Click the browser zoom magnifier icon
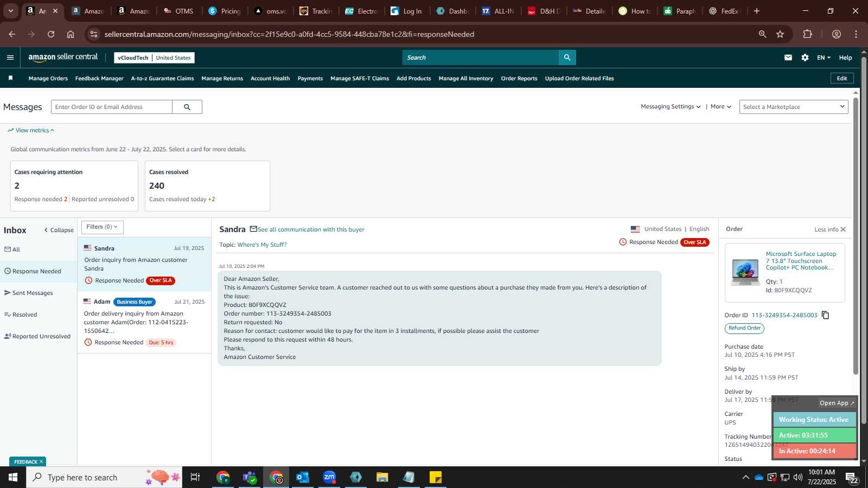Screen dimensions: 868x488 763,34
